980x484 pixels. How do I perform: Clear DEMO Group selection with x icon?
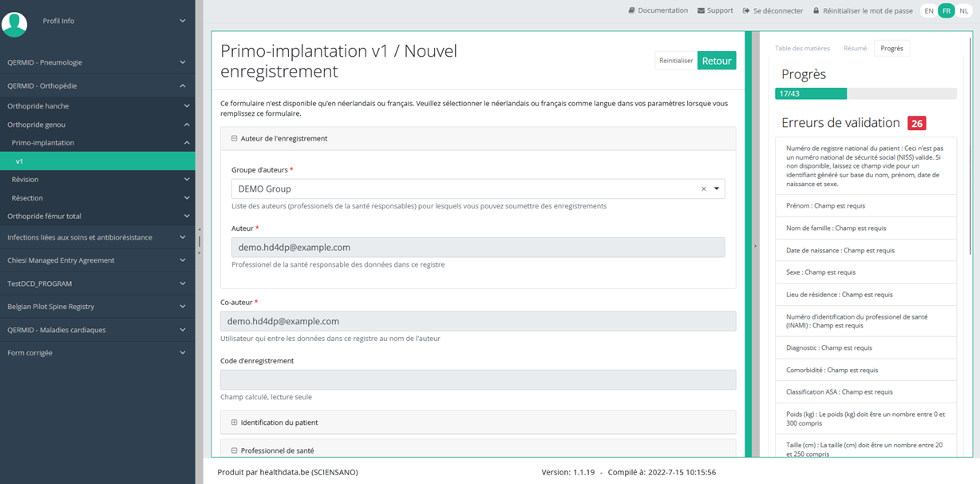(x=703, y=189)
